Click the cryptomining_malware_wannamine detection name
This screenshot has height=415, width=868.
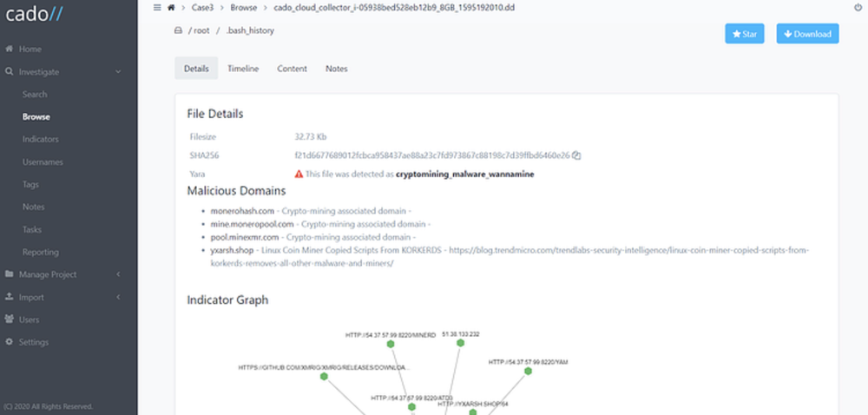click(465, 175)
